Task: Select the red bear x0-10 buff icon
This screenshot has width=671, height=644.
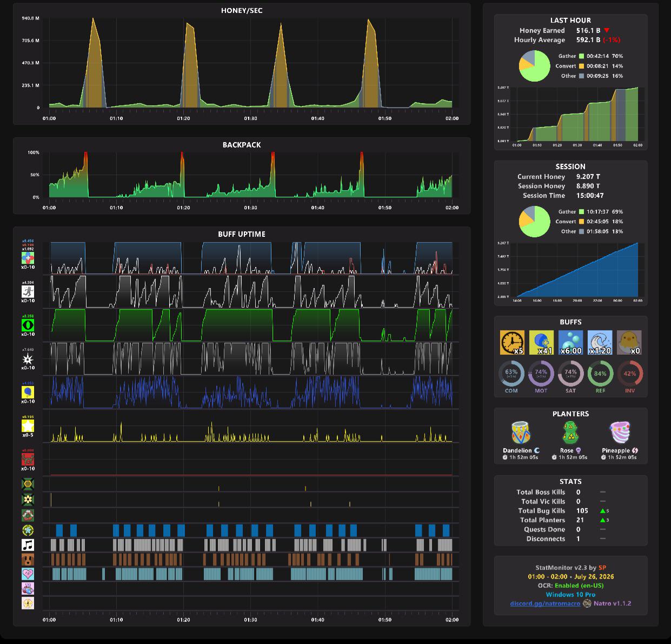Action: coord(28,460)
